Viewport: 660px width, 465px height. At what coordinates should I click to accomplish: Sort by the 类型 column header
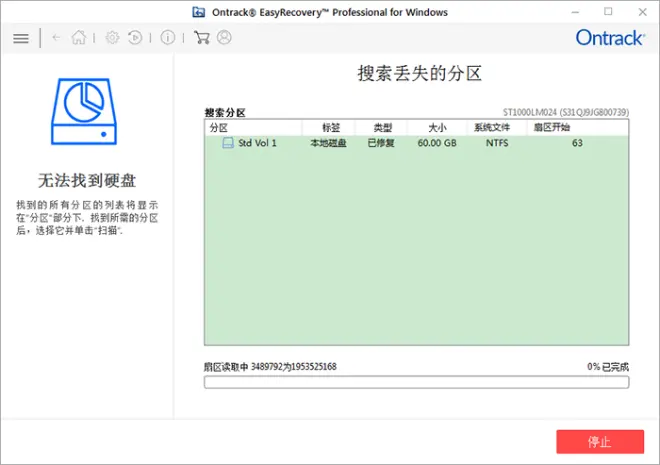click(381, 128)
